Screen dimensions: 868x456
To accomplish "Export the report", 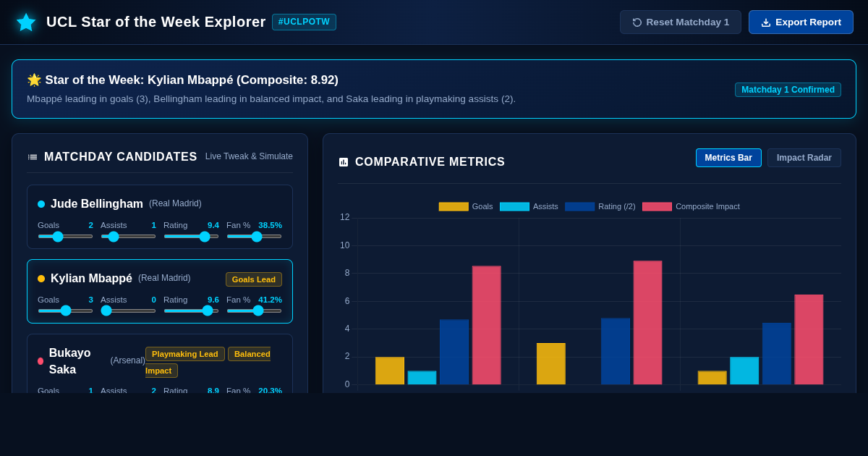I will (x=801, y=22).
